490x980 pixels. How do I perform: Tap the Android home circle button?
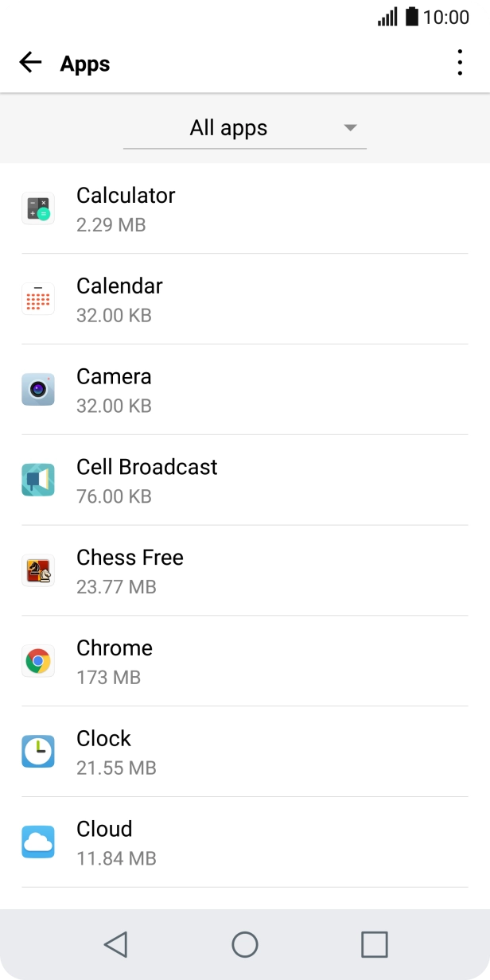point(245,945)
